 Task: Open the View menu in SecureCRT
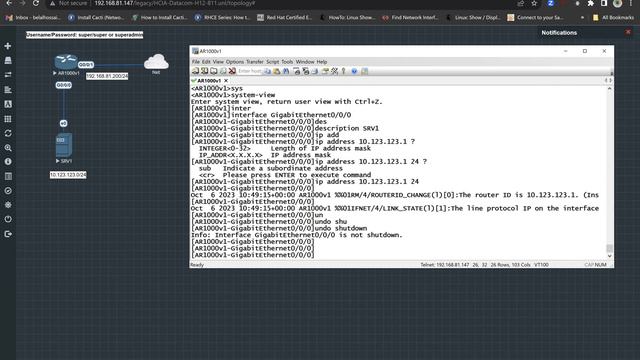218,62
